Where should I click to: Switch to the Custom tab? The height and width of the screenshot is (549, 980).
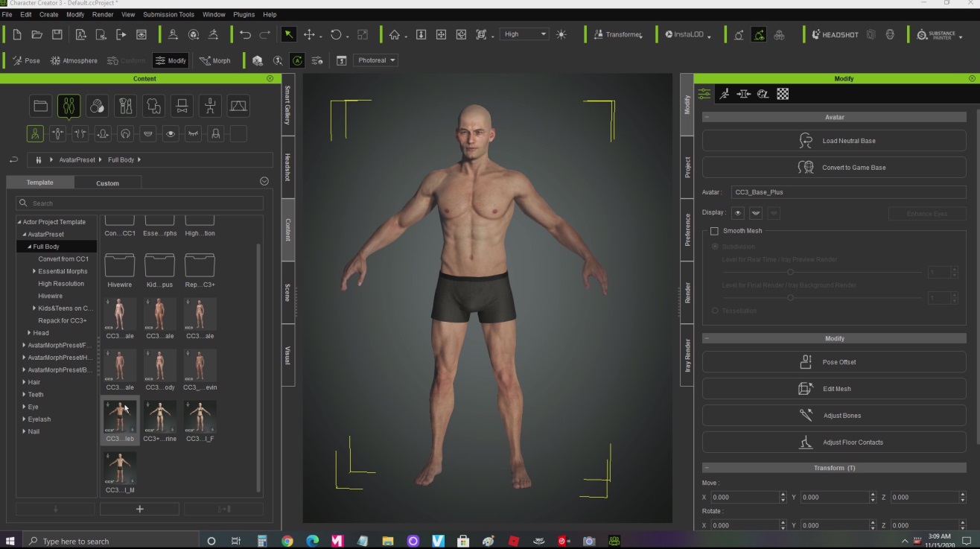click(x=107, y=183)
